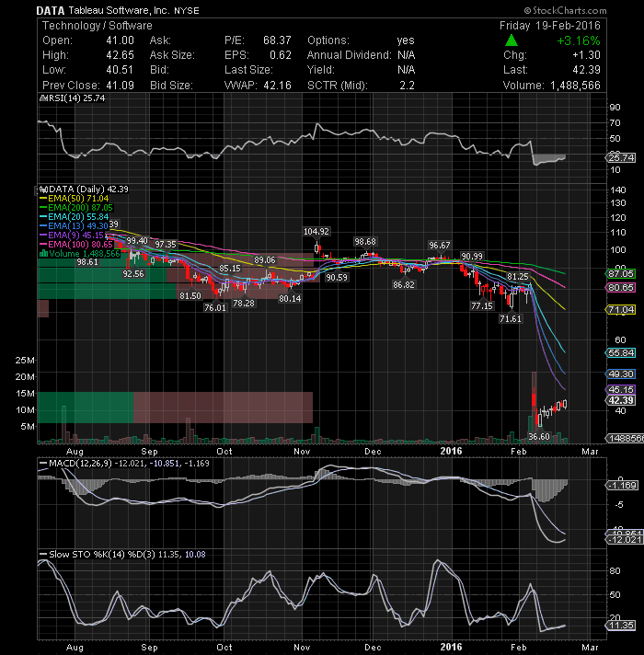Select the Low value 40.51
This screenshot has width=644, height=655.
(x=120, y=70)
